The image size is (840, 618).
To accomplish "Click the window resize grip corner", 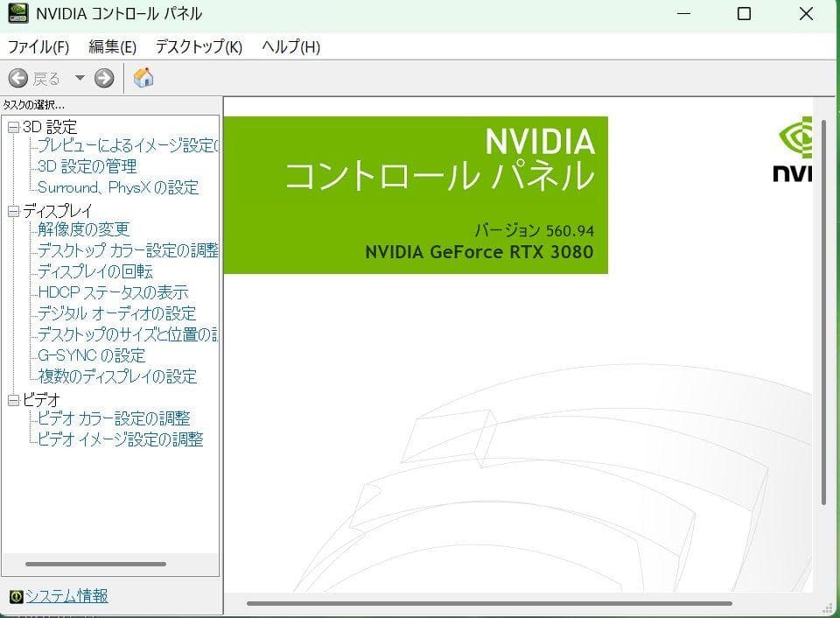I will point(829,608).
